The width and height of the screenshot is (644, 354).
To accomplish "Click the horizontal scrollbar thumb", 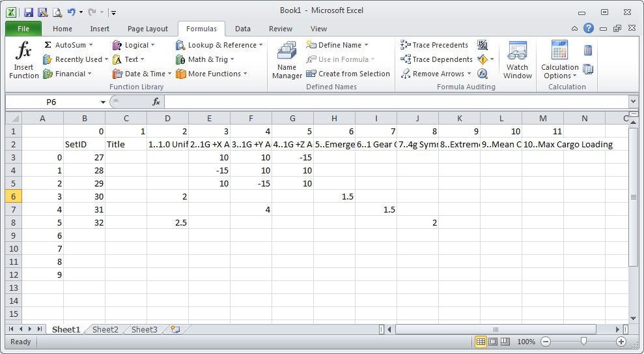I will (496, 329).
